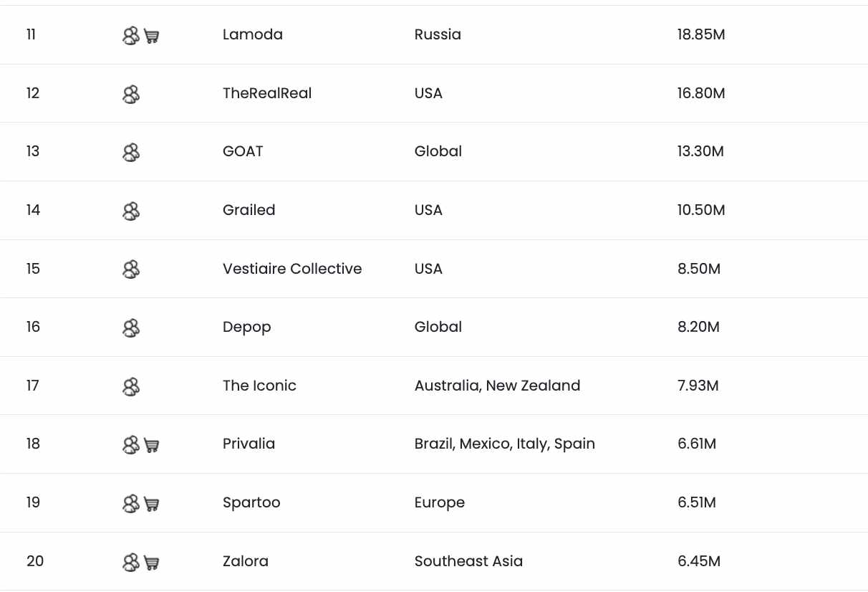Click the people icon beside GOAT
The width and height of the screenshot is (868, 592).
point(130,153)
